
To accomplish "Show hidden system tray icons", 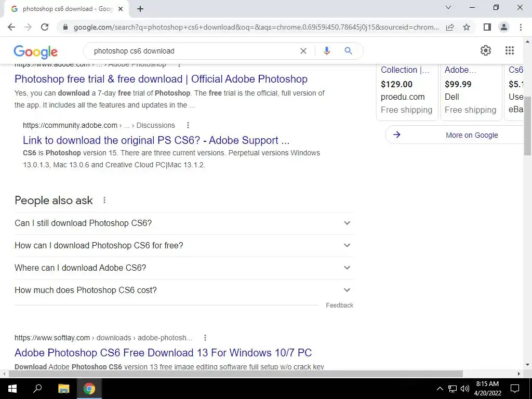I will click(x=440, y=389).
